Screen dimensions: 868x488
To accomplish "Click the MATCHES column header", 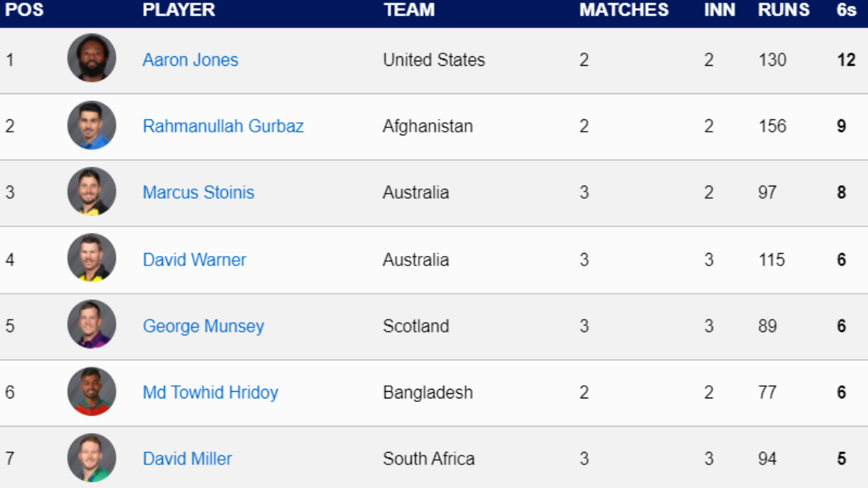I will pyautogui.click(x=624, y=10).
